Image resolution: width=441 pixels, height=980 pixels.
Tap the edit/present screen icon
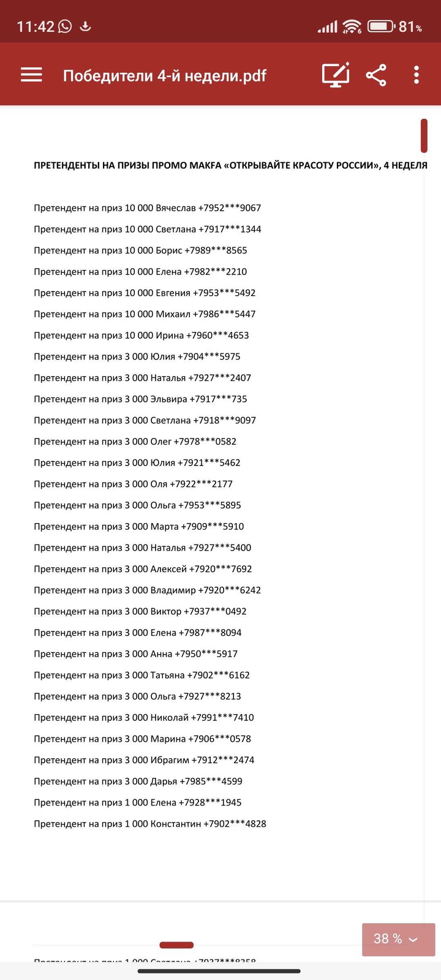[x=336, y=75]
